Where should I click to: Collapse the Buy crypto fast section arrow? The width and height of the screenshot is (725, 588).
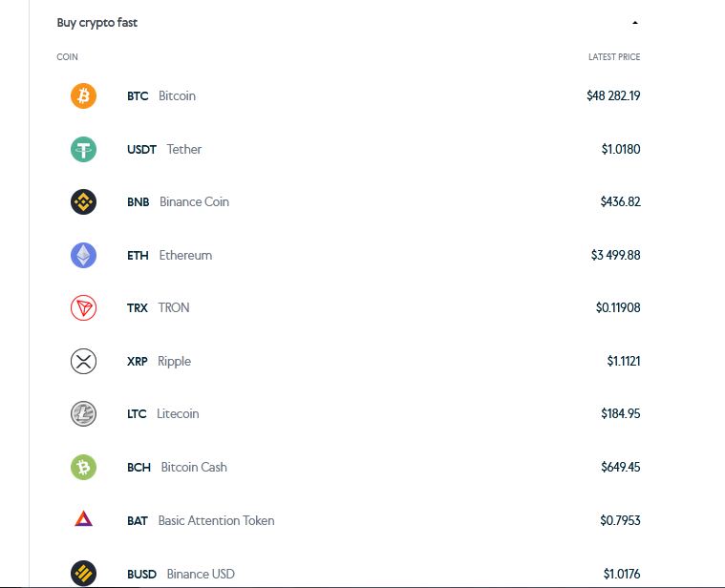635,23
